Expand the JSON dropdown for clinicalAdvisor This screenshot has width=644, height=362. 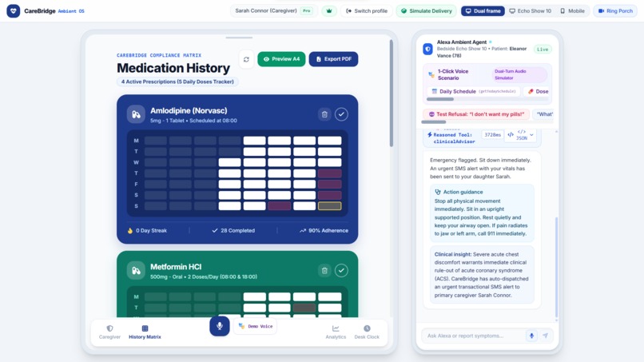[x=531, y=135]
